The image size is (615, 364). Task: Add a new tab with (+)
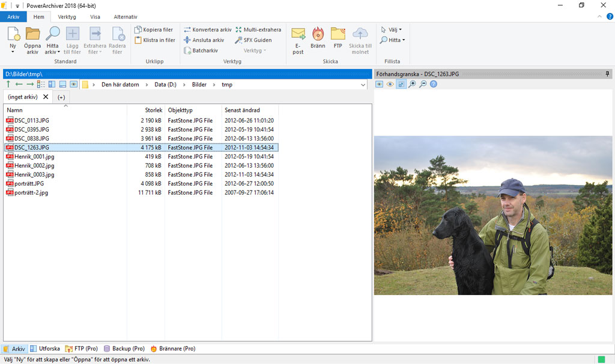coord(61,97)
